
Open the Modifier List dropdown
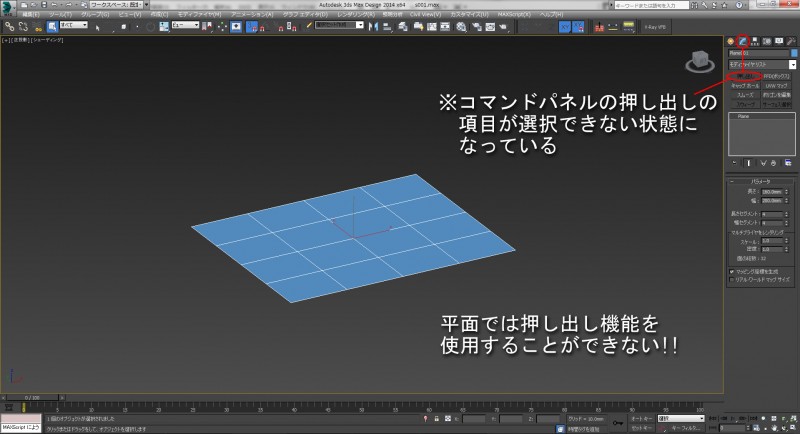click(x=761, y=64)
